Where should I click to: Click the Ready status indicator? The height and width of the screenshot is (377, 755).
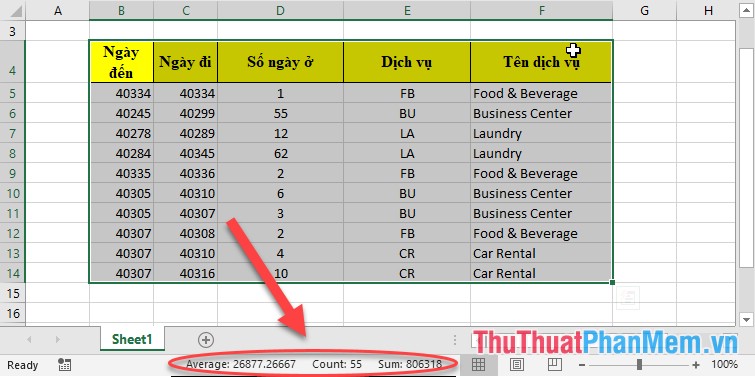(23, 365)
